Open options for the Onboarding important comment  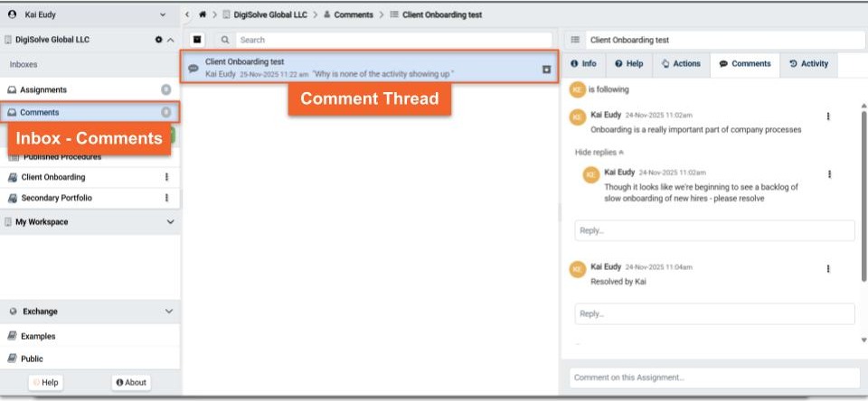(828, 117)
